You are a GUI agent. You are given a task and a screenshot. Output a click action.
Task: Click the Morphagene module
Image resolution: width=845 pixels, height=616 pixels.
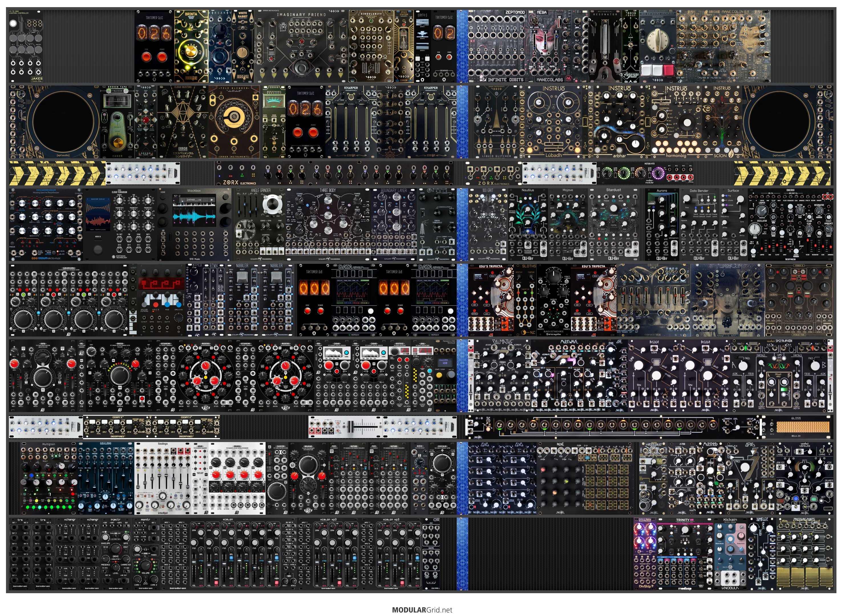pos(805,478)
